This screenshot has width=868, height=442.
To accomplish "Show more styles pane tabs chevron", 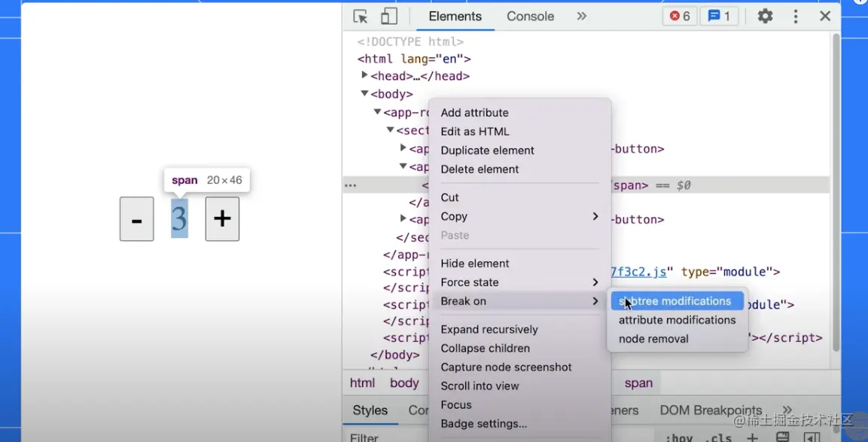I will point(787,410).
